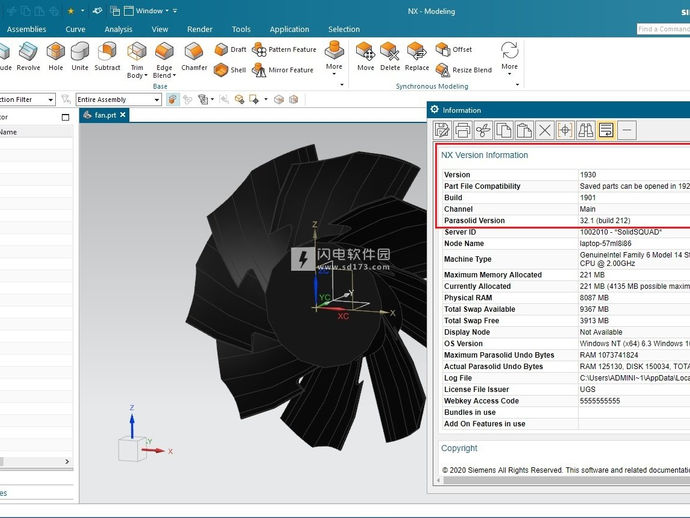Click Save As in Information window toolbar

(x=442, y=130)
